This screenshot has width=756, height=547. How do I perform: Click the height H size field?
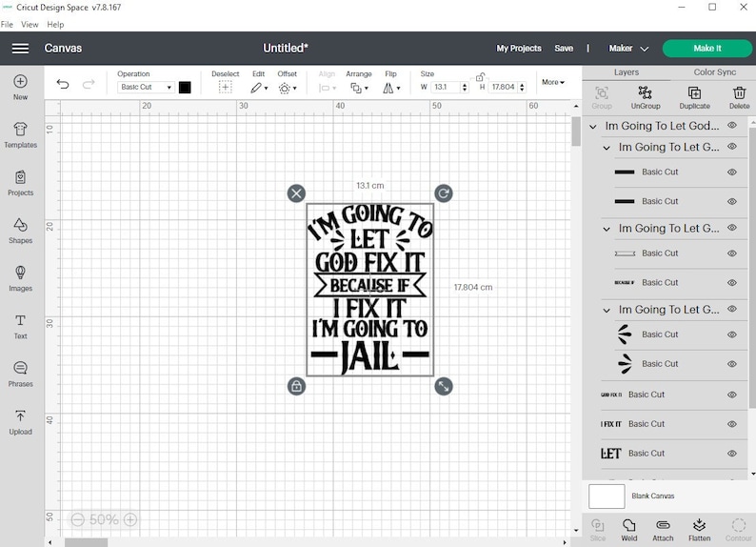[x=503, y=87]
